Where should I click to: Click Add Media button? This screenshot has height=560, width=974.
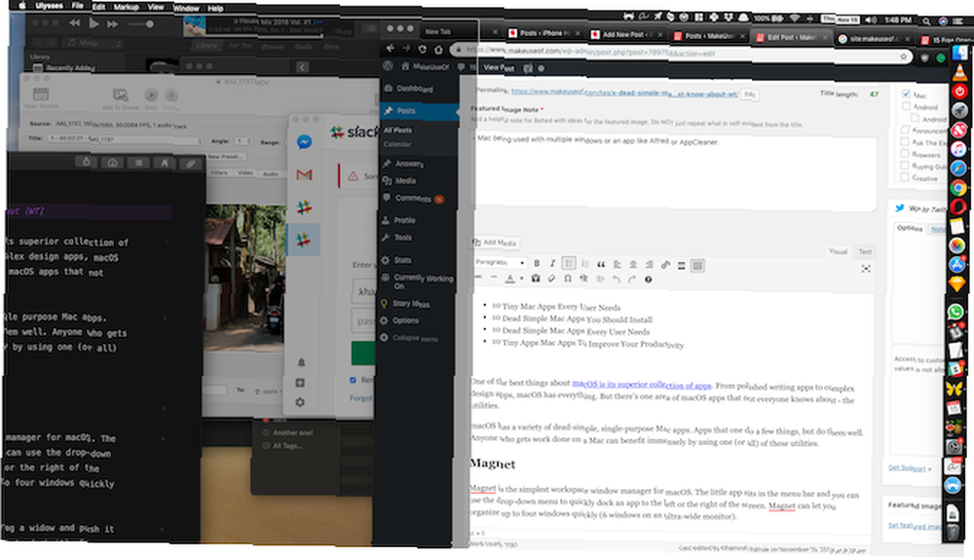click(x=495, y=243)
